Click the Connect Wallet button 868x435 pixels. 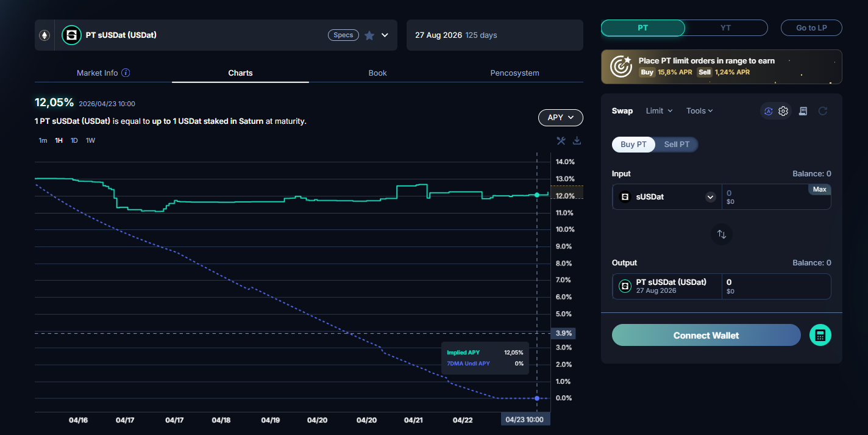pos(706,335)
